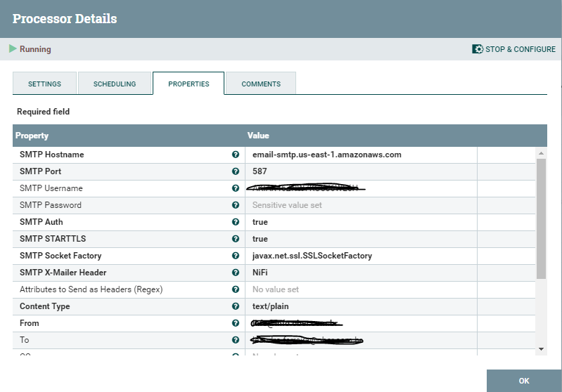The image size is (562, 392).
Task: Open the Settings tab
Action: 44,84
